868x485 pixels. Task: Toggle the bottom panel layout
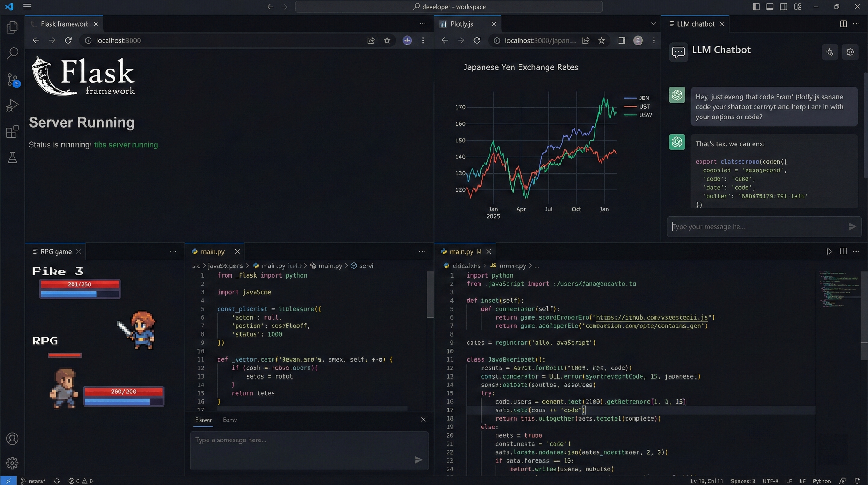click(770, 7)
